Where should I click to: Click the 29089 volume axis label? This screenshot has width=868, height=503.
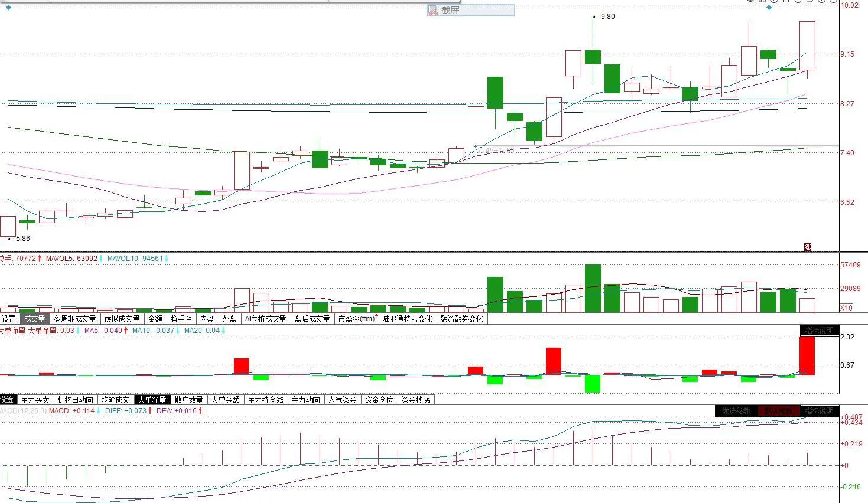pos(851,289)
